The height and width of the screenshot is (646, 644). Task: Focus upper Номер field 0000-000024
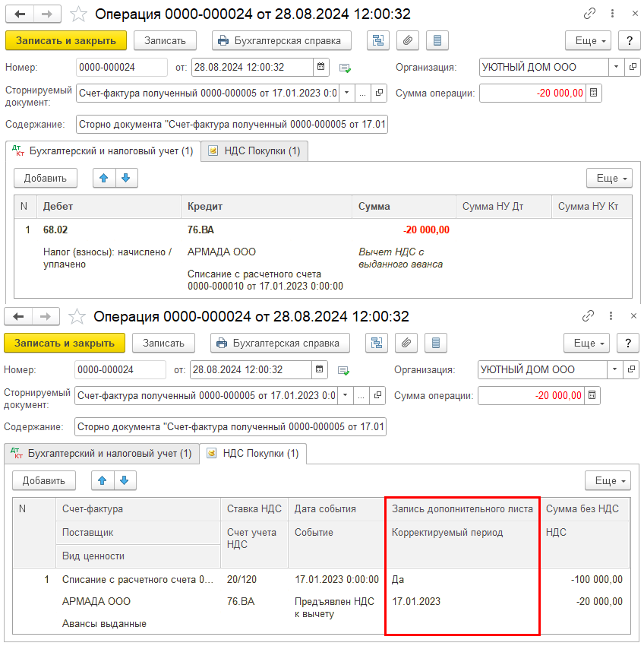tap(122, 67)
